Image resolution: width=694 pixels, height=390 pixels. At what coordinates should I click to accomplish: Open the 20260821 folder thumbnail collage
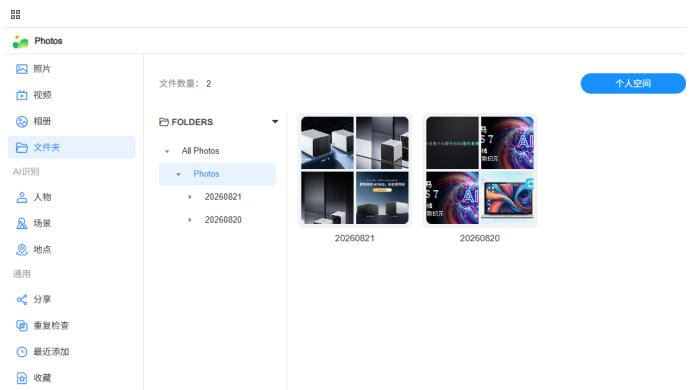(355, 170)
